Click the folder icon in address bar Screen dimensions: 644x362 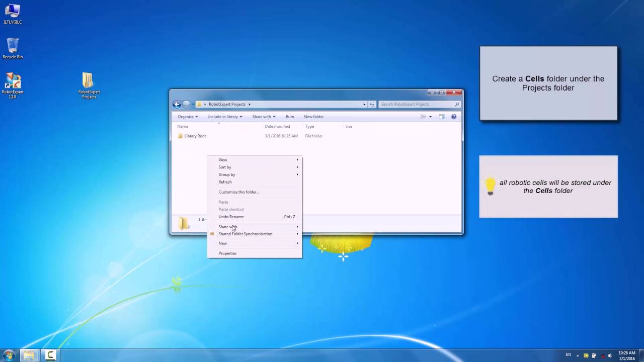pos(200,104)
